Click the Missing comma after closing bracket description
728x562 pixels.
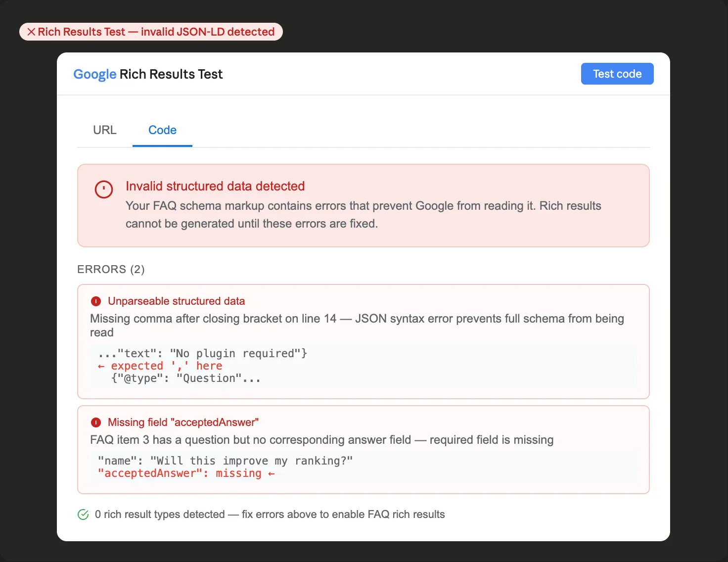(357, 326)
